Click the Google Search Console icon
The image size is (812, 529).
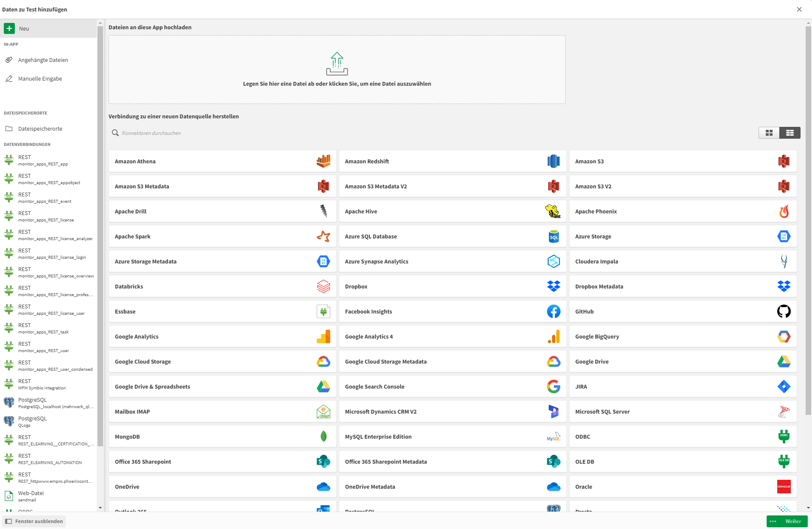[x=553, y=386]
